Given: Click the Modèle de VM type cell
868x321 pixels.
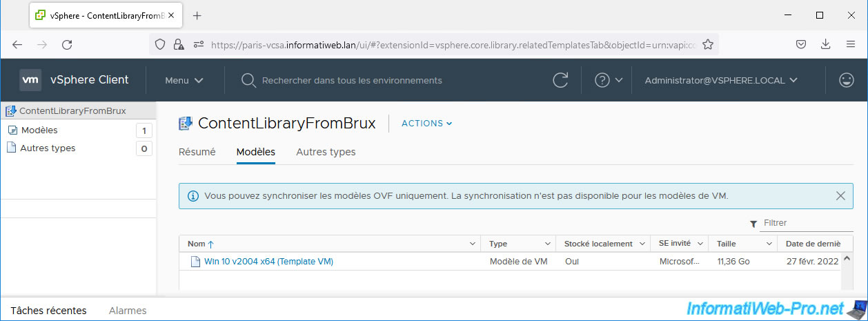Looking at the screenshot, I should pyautogui.click(x=518, y=262).
